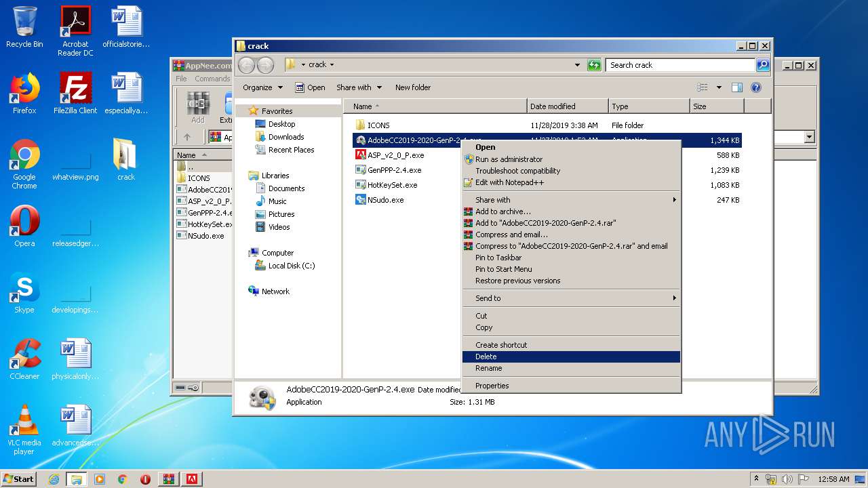Viewport: 868px width, 488px height.
Task: Click the Explorer help icon
Action: (x=756, y=87)
